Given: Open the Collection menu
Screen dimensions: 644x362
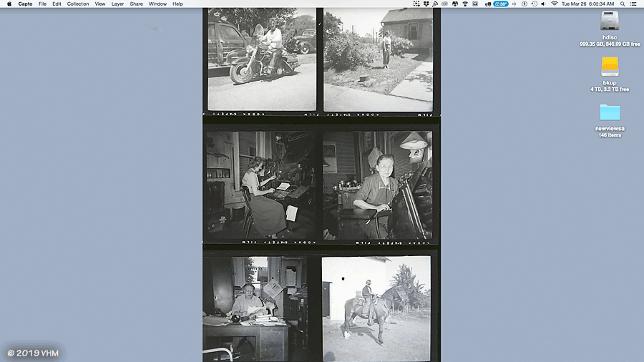Looking at the screenshot, I should [78, 4].
